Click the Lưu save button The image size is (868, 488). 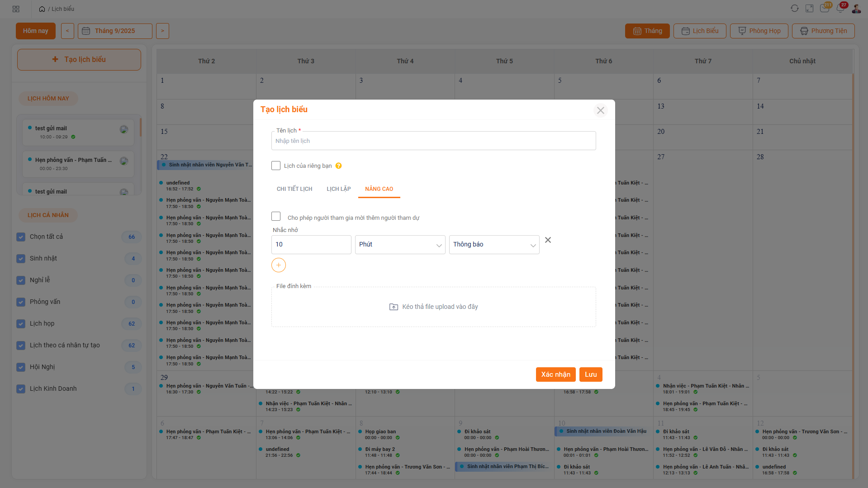[590, 374]
